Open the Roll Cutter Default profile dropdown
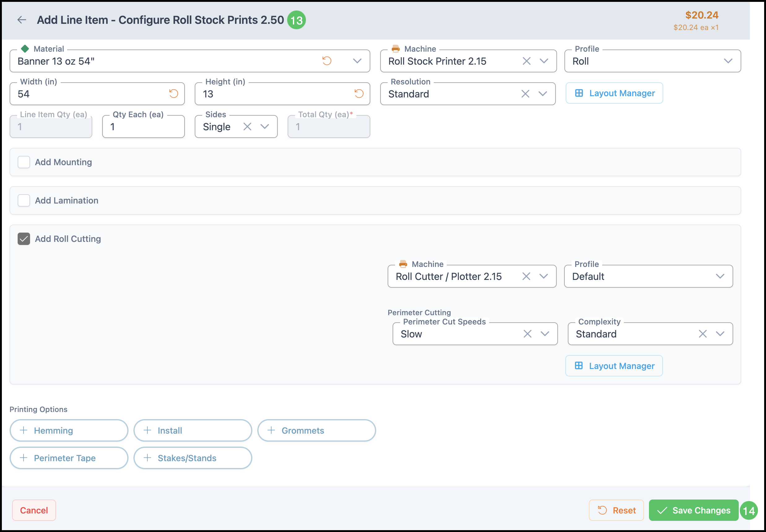Image resolution: width=766 pixels, height=532 pixels. [720, 276]
